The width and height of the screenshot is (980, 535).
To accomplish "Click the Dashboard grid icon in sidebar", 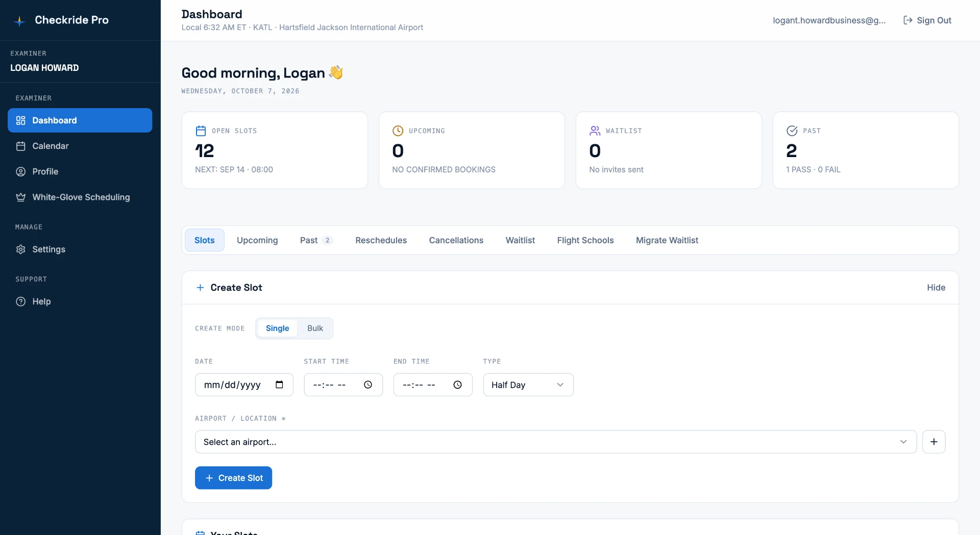I will coord(20,120).
